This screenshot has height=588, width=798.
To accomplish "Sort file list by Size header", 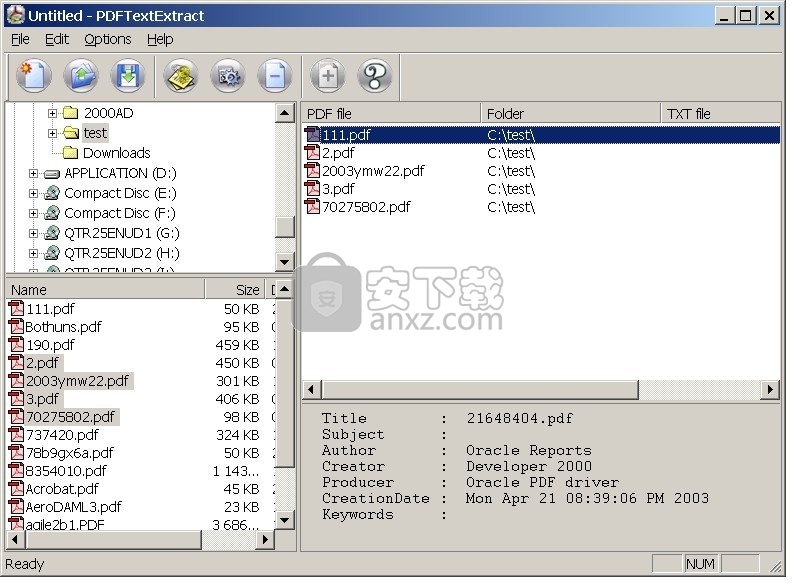I will click(235, 289).
